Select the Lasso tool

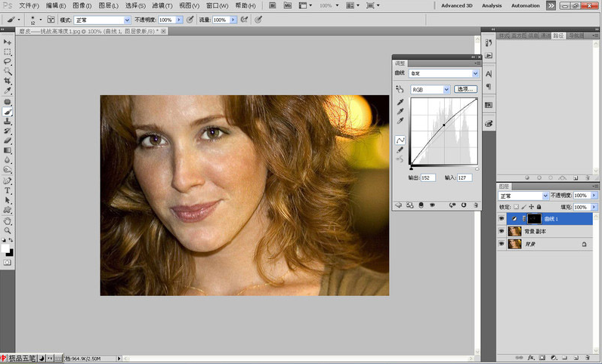tap(8, 61)
